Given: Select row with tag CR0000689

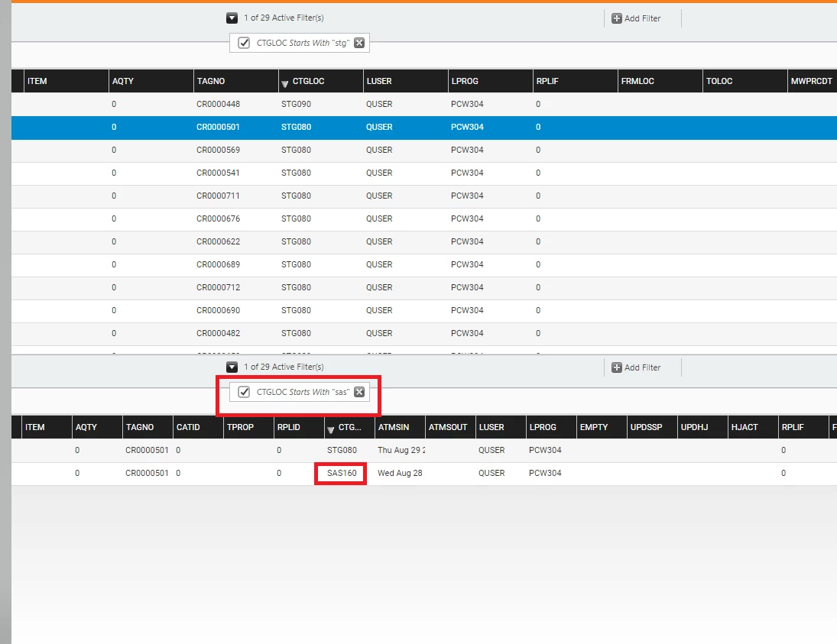Looking at the screenshot, I should click(423, 264).
